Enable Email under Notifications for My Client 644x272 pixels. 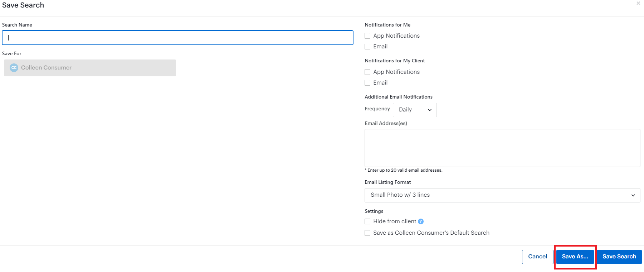coord(367,83)
